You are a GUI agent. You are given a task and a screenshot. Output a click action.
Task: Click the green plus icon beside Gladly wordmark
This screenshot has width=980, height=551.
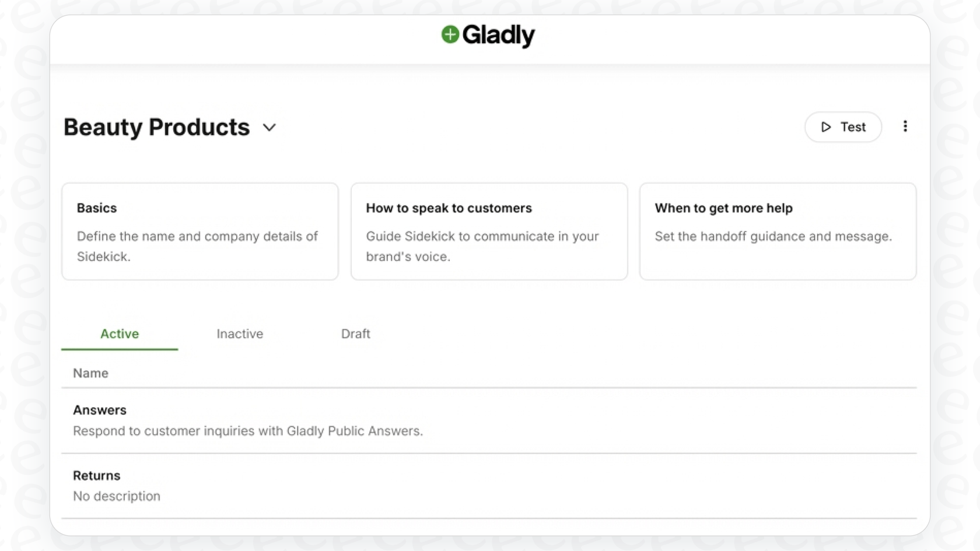pyautogui.click(x=449, y=35)
